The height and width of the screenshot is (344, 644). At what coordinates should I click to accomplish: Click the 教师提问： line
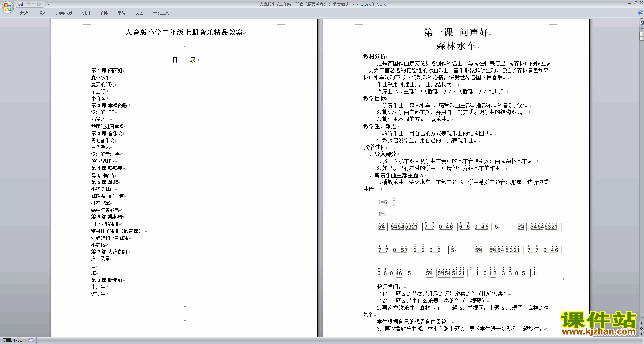pyautogui.click(x=389, y=287)
